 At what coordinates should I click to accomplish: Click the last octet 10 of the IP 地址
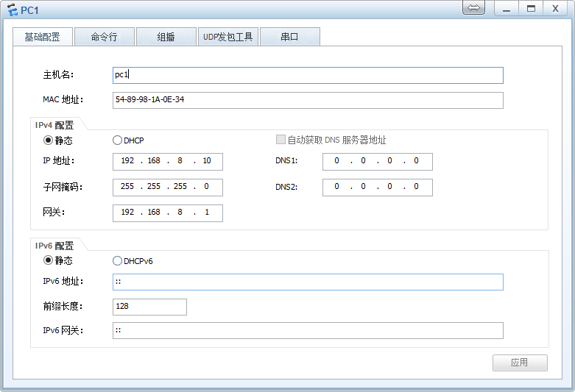coord(207,161)
